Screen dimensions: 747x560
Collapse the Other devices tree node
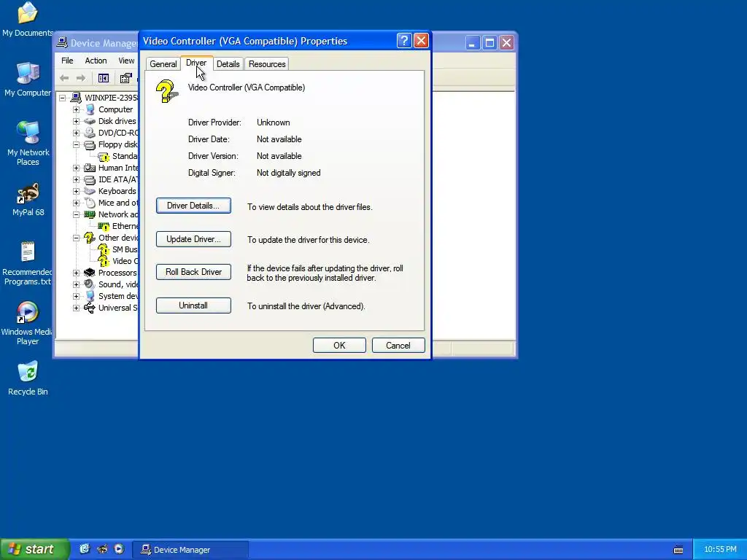[76, 238]
